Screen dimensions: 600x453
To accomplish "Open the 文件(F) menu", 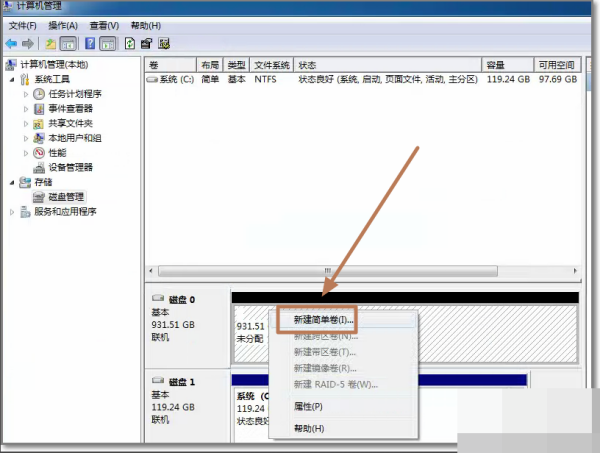I will click(x=23, y=26).
